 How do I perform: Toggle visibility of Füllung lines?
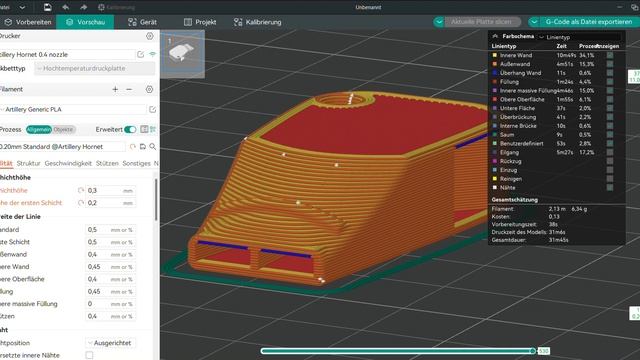tap(610, 82)
